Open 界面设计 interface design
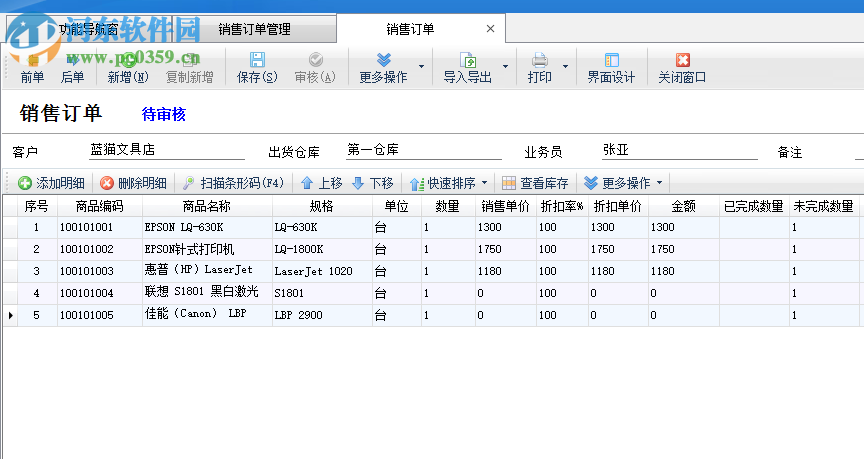The image size is (864, 459). point(611,68)
